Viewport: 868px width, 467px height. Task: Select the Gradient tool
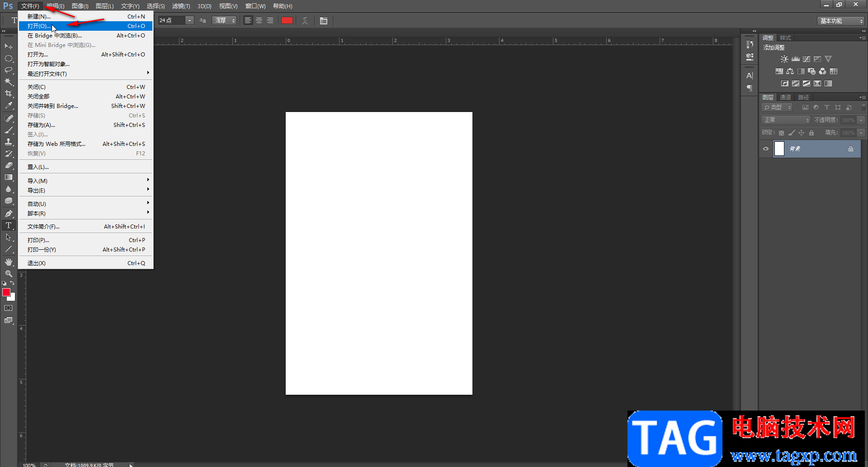click(9, 177)
